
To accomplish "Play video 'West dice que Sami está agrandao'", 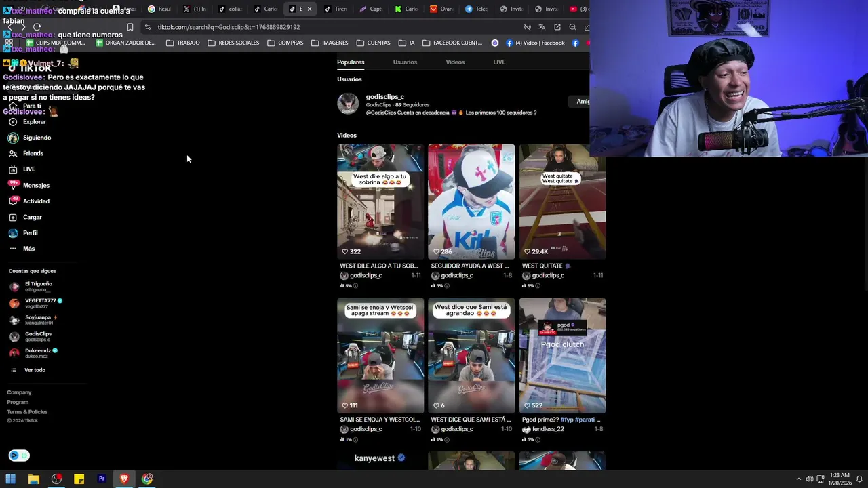I will pyautogui.click(x=471, y=355).
